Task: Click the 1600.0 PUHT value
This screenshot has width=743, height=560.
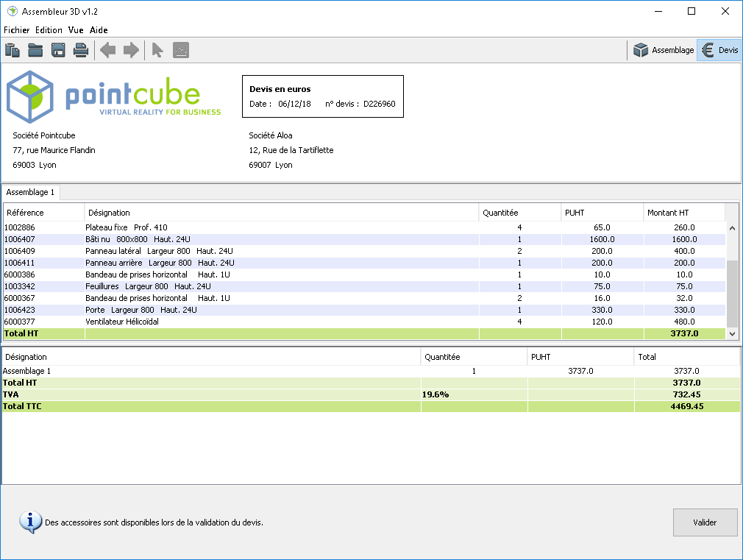Action: pyautogui.click(x=602, y=239)
